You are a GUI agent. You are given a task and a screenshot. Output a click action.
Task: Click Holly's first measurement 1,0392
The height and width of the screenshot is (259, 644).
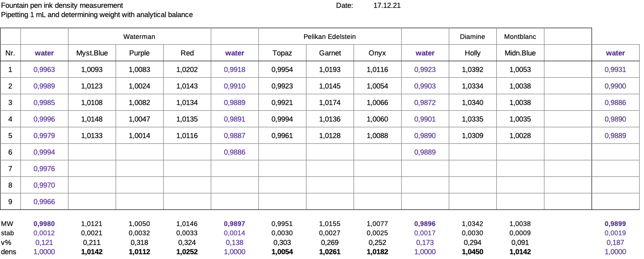(473, 69)
